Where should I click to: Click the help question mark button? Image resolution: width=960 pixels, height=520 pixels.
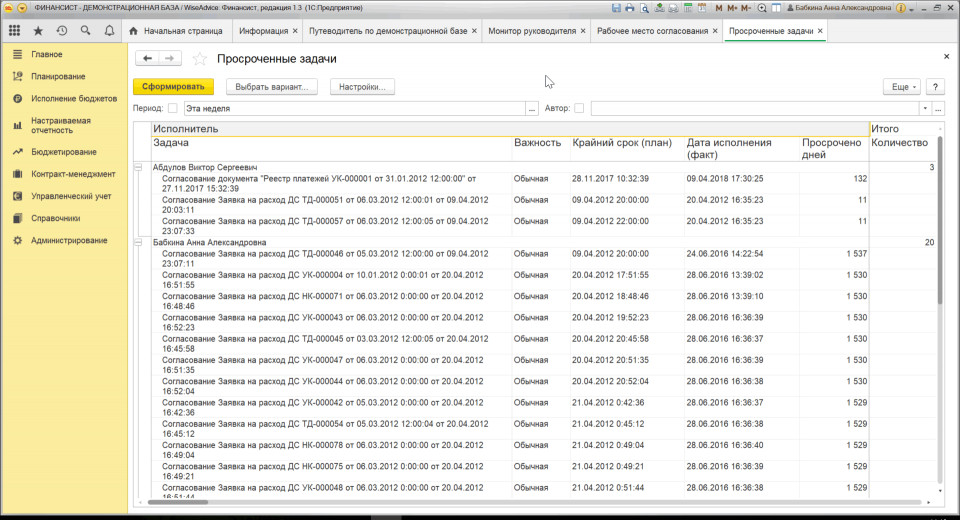pyautogui.click(x=936, y=87)
